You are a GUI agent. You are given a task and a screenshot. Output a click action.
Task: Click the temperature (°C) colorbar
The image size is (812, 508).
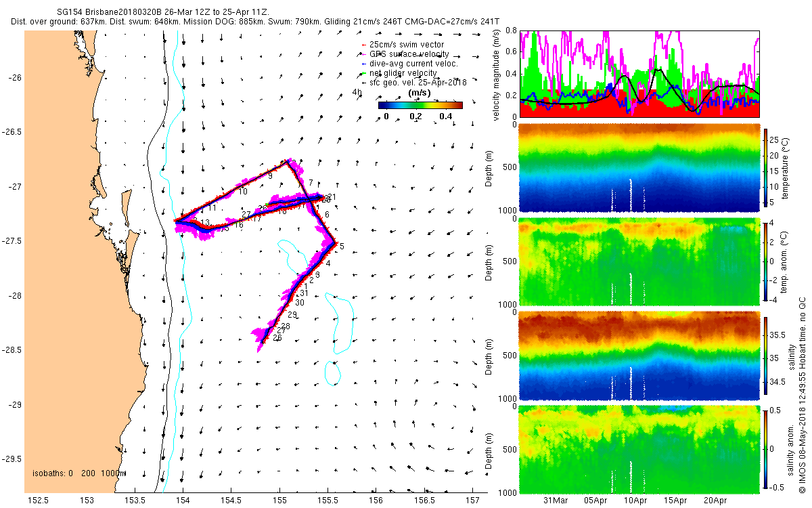765,167
